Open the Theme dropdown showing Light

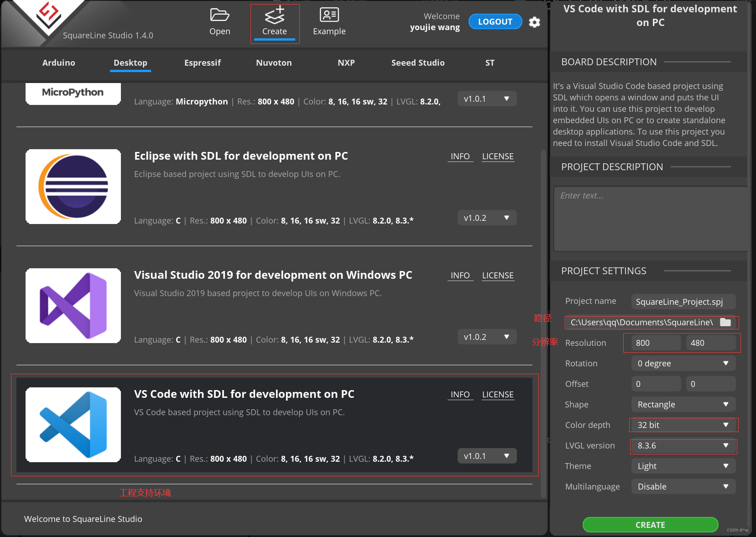683,466
